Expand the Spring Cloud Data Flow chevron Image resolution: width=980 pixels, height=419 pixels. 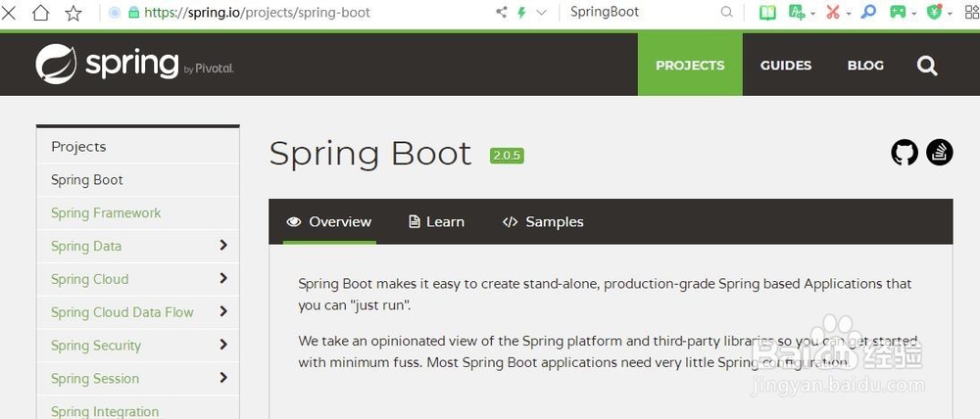click(223, 311)
